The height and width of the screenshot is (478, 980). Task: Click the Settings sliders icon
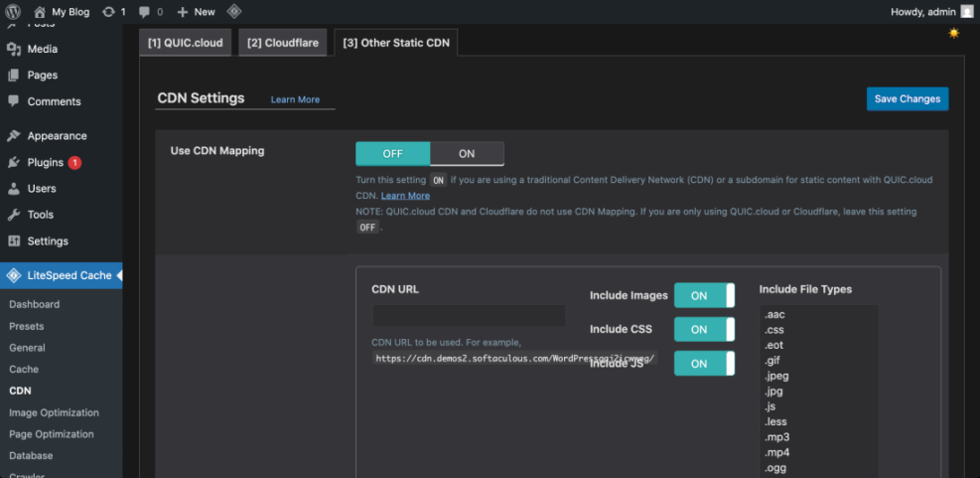[14, 240]
